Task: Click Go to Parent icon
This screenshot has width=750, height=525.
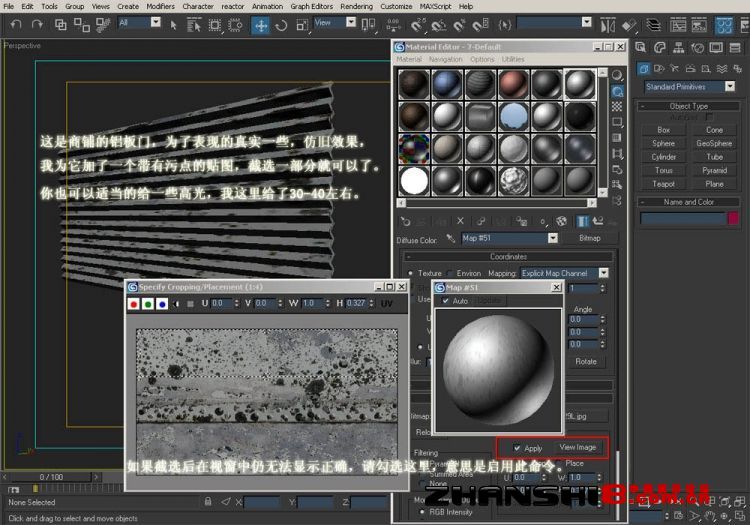Action: (598, 221)
